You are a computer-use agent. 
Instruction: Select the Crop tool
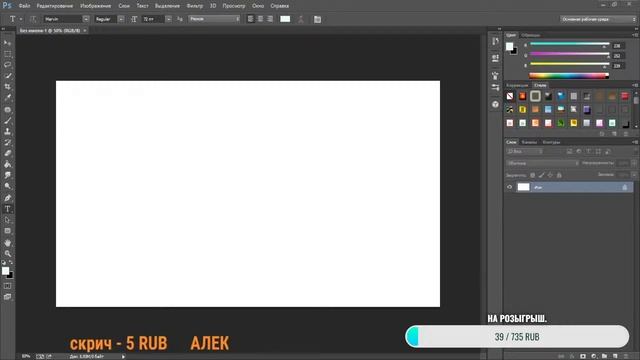coord(7,87)
